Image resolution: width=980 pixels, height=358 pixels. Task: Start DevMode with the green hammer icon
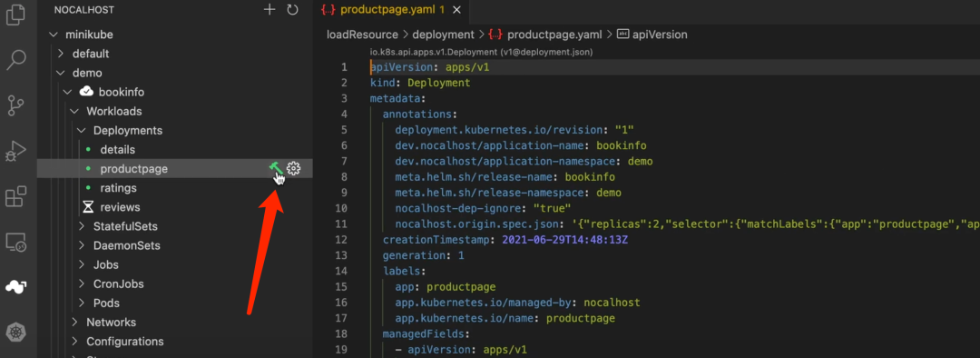tap(276, 168)
